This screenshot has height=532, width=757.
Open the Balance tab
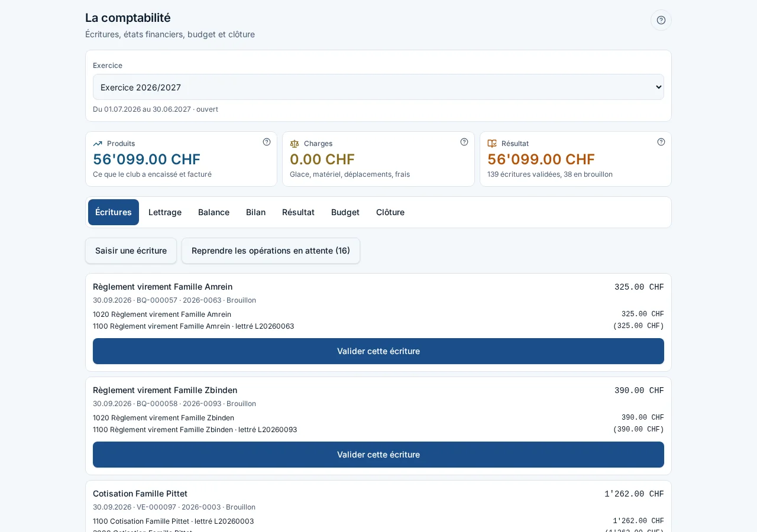point(213,212)
